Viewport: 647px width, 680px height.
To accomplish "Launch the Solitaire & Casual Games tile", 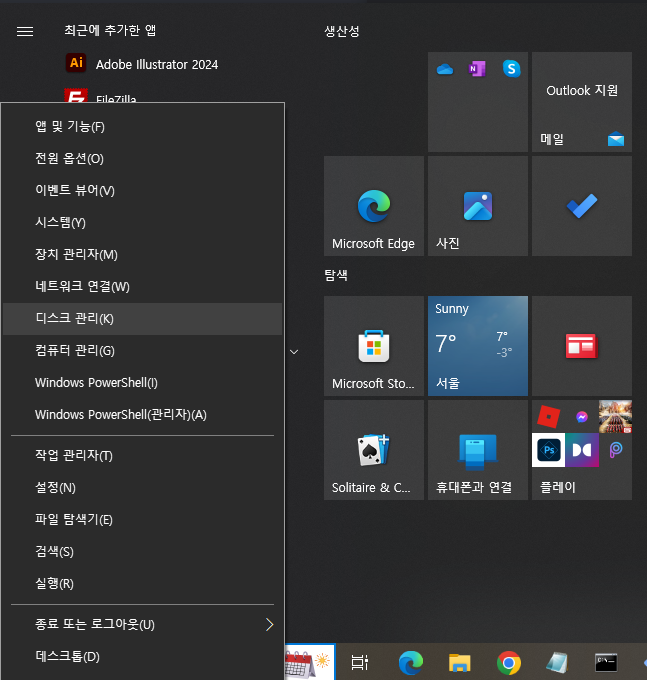I will click(x=374, y=450).
